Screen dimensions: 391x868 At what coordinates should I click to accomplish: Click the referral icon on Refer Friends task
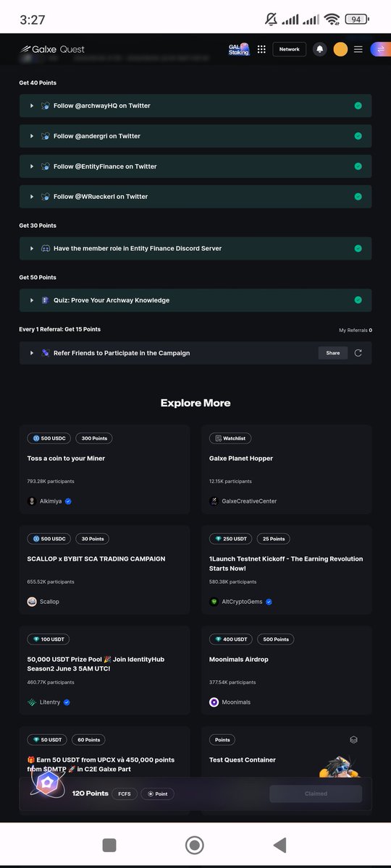(x=46, y=353)
